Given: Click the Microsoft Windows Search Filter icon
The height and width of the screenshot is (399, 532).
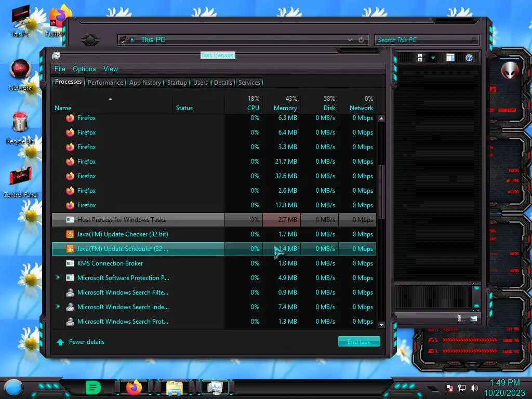Looking at the screenshot, I should click(70, 292).
